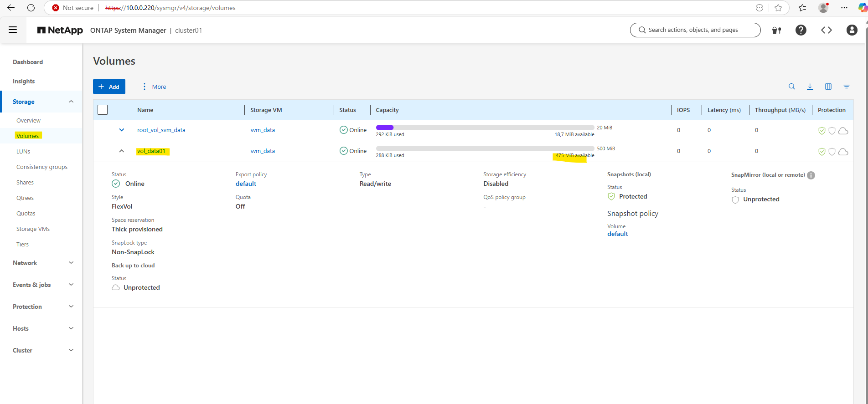Click green snapshot shield for vol_data01
This screenshot has height=404, width=868.
click(x=822, y=152)
